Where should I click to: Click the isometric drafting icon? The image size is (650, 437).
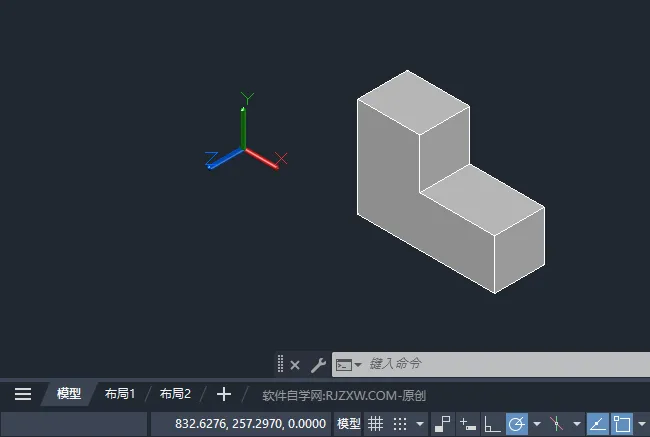pos(556,424)
